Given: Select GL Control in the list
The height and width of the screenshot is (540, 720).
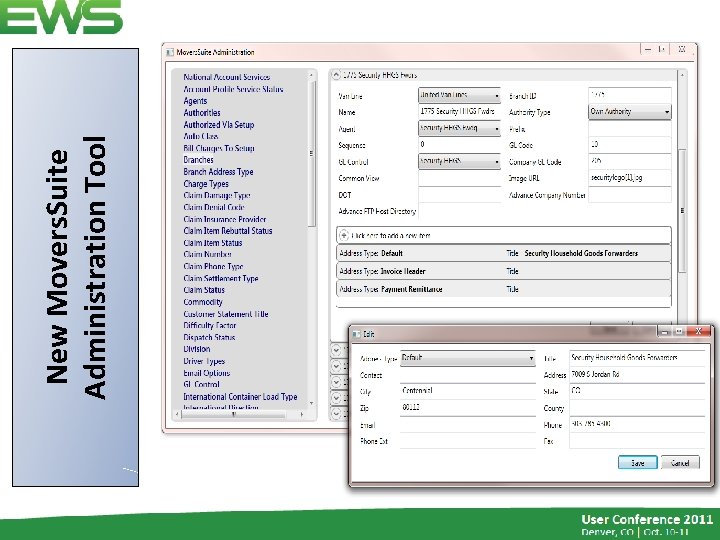Looking at the screenshot, I should (202, 384).
